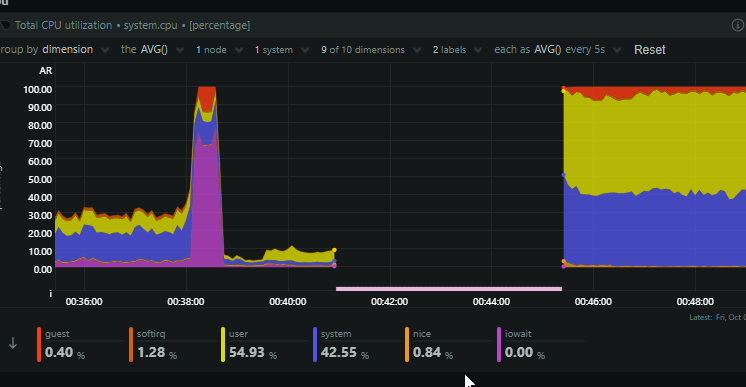Click the '[percentage]' units text
Image resolution: width=746 pixels, height=387 pixels.
point(219,25)
